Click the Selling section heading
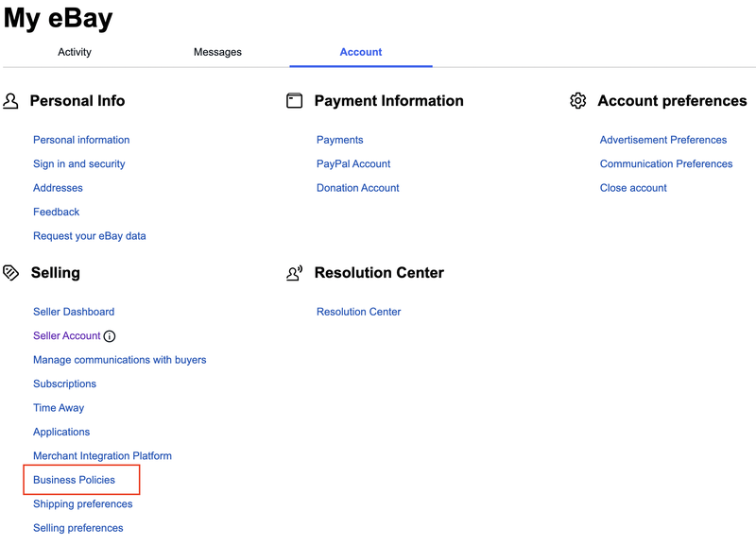 (x=56, y=273)
